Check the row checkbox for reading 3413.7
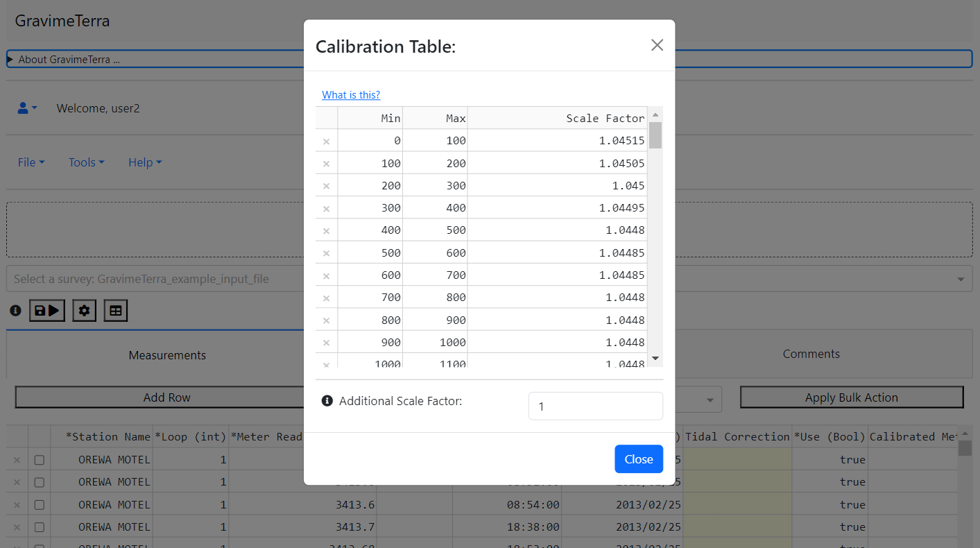 coord(40,527)
